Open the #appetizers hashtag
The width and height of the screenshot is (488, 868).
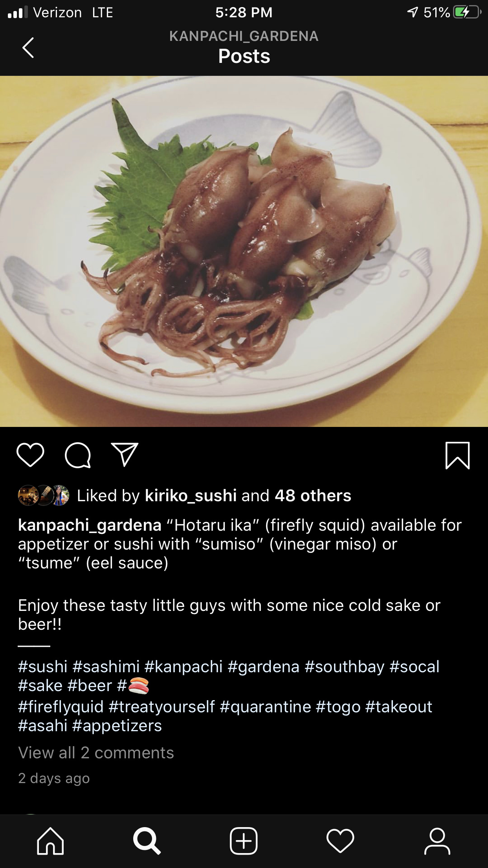pyautogui.click(x=117, y=726)
